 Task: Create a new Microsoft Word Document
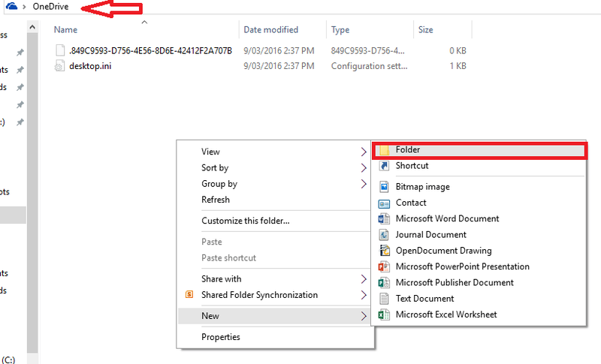click(479, 218)
